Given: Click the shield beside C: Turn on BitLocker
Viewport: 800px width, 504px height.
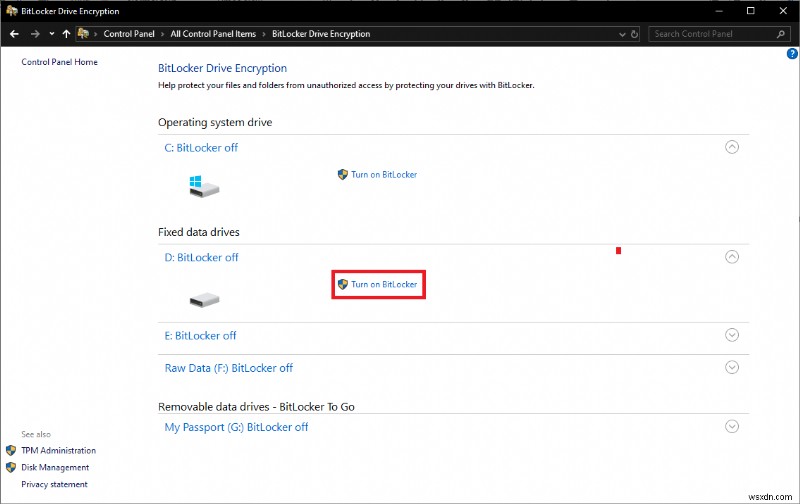Looking at the screenshot, I should (343, 174).
